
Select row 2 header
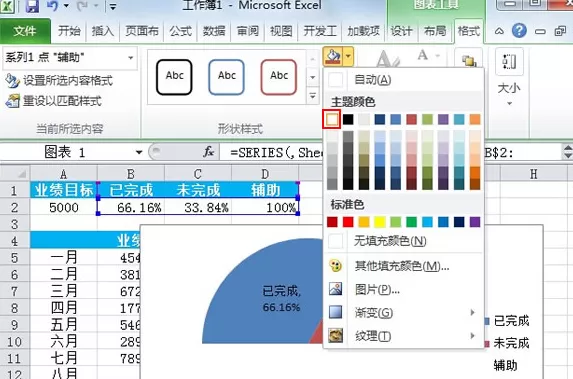click(15, 207)
